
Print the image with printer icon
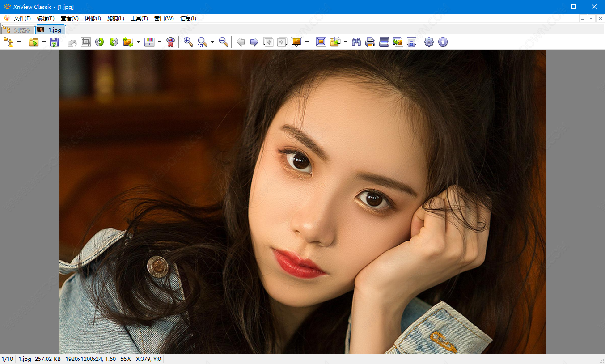tap(370, 42)
